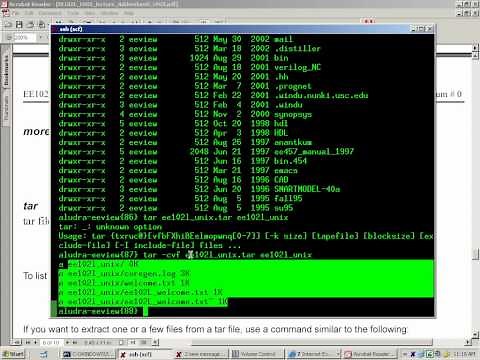480x360 pixels.
Task: Click the verilog_NC directory entry in terminal
Action: pyautogui.click(x=297, y=67)
